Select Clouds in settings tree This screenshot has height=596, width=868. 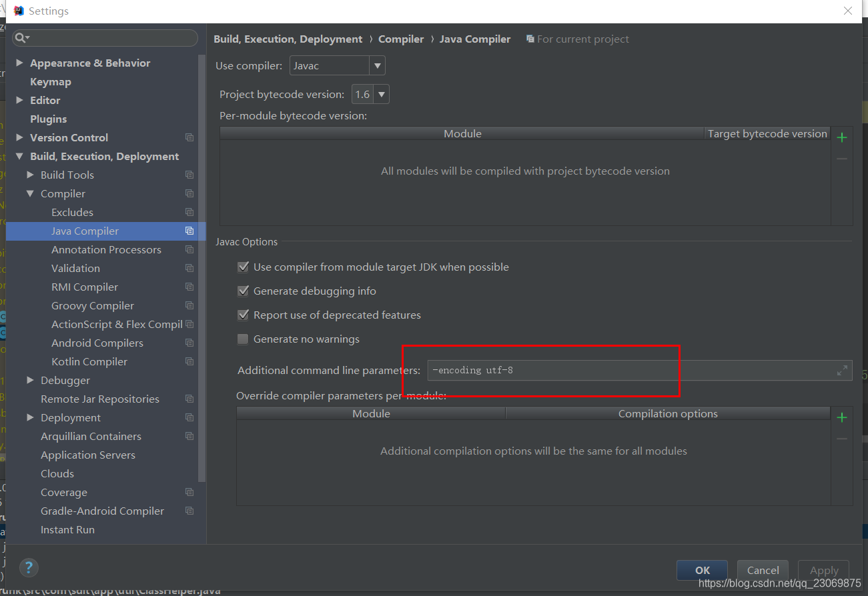(x=57, y=473)
